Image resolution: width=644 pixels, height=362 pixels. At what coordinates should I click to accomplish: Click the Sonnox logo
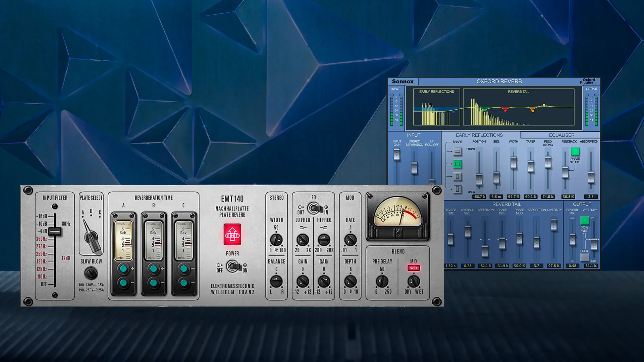[402, 81]
